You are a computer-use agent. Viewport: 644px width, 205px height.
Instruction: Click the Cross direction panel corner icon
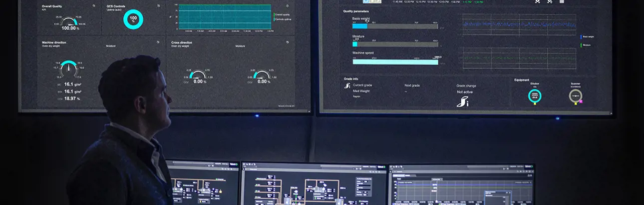287,42
